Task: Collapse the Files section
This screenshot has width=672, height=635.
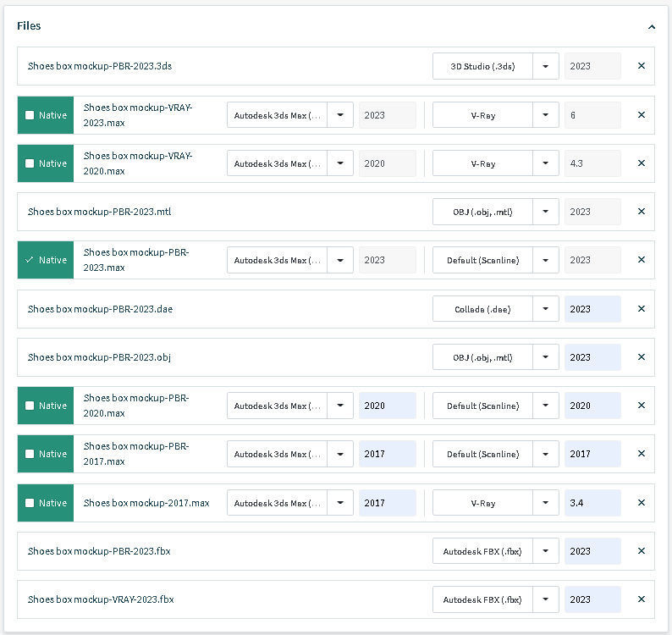Action: [x=651, y=26]
